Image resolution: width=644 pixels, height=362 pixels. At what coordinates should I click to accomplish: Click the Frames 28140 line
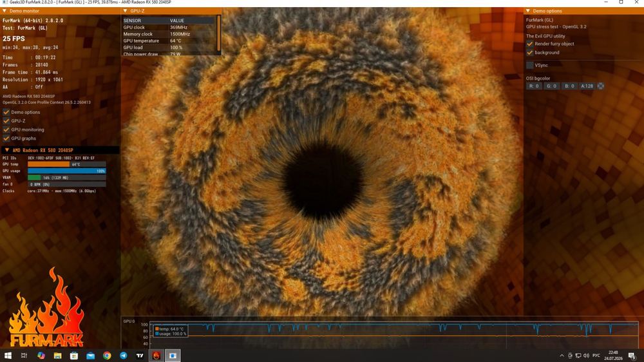(26, 65)
